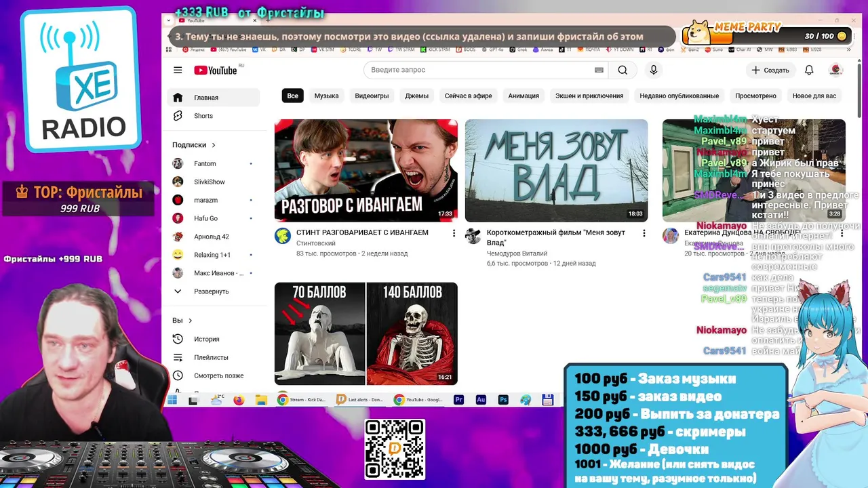Click the Чемодуров Виталий channel avatar

tap(473, 236)
